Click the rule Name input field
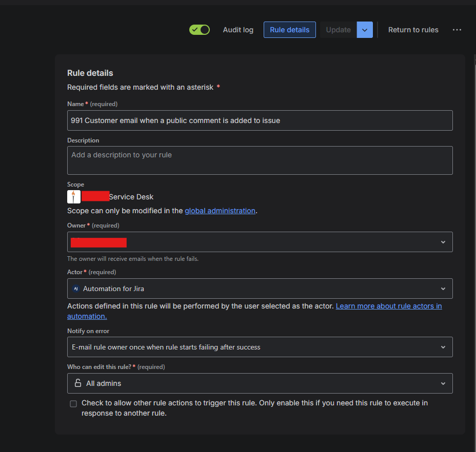The image size is (476, 452). (x=260, y=120)
